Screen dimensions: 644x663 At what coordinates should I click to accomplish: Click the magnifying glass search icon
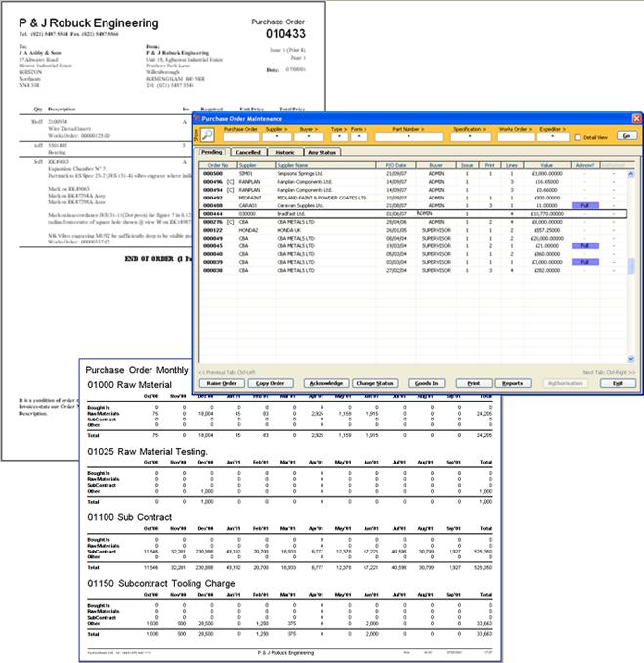(207, 136)
